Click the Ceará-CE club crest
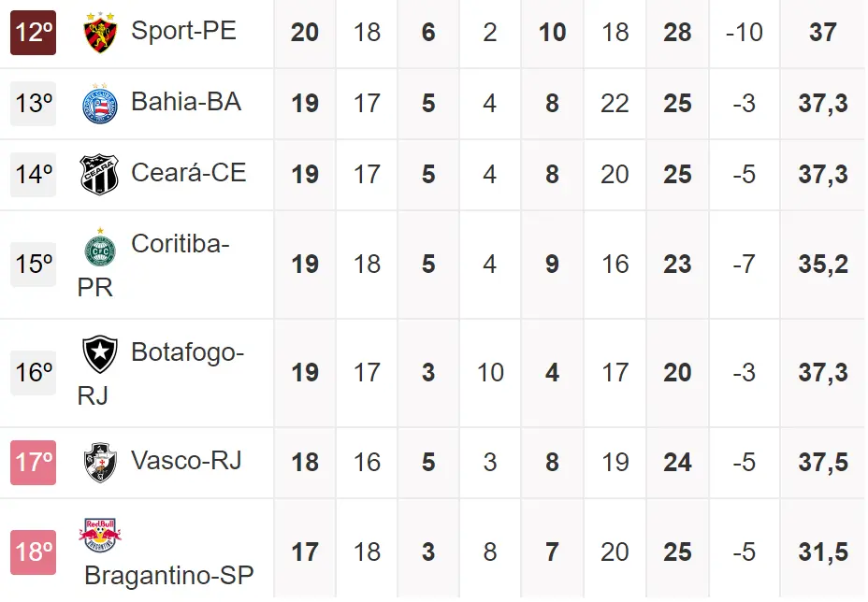868x602 pixels. [100, 175]
